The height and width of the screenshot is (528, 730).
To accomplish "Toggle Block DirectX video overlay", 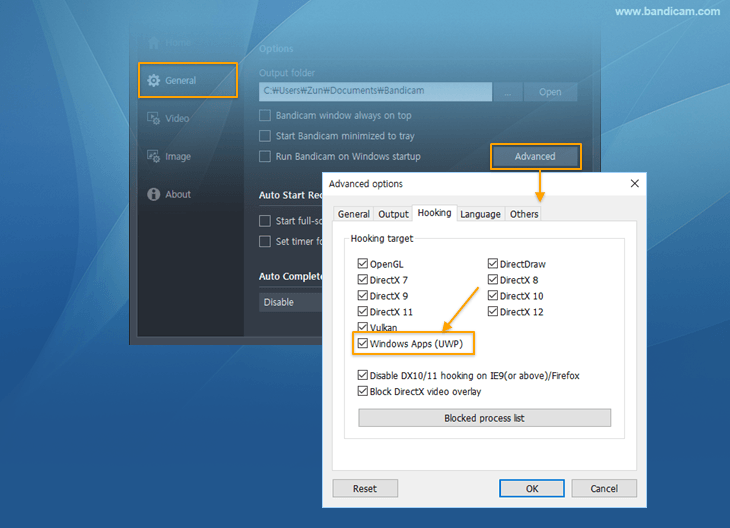I will 363,391.
